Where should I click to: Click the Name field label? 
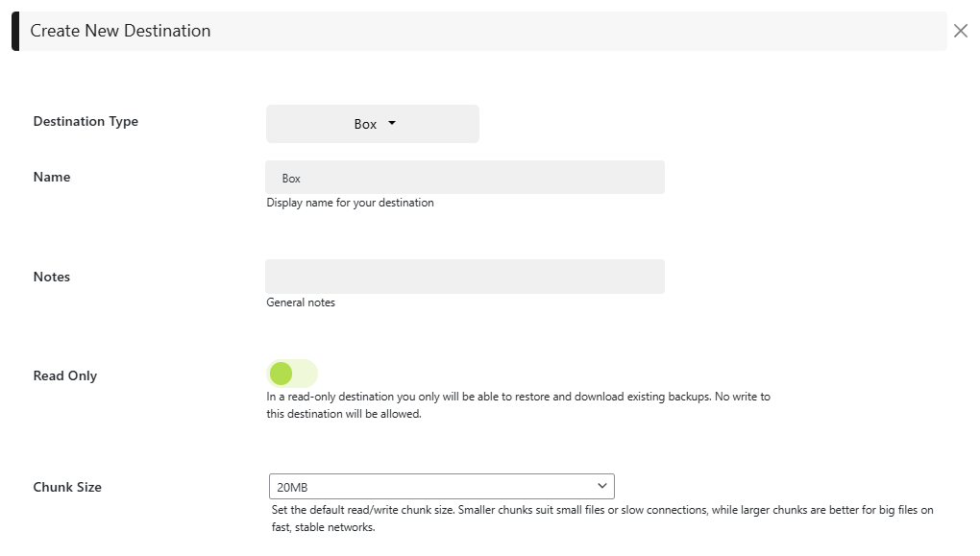point(52,178)
